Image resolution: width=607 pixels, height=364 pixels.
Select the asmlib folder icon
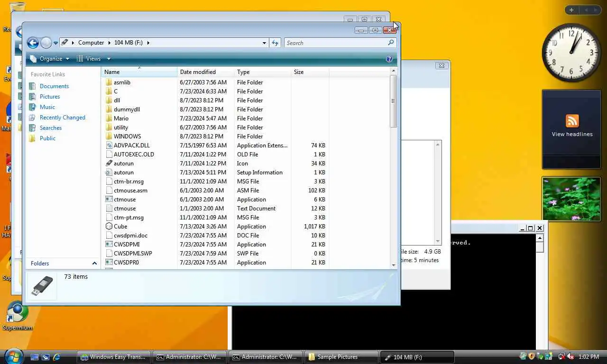click(x=109, y=82)
